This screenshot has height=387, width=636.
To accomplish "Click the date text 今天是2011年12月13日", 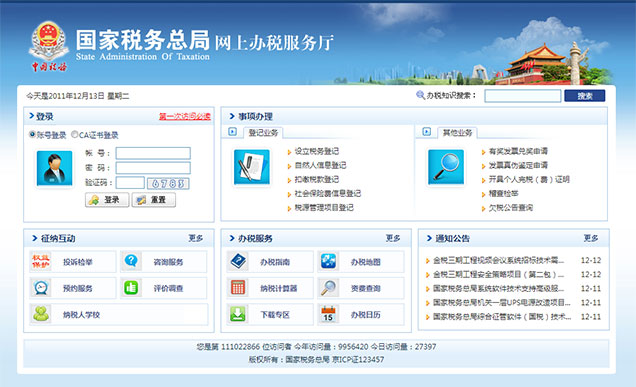I will (x=65, y=96).
